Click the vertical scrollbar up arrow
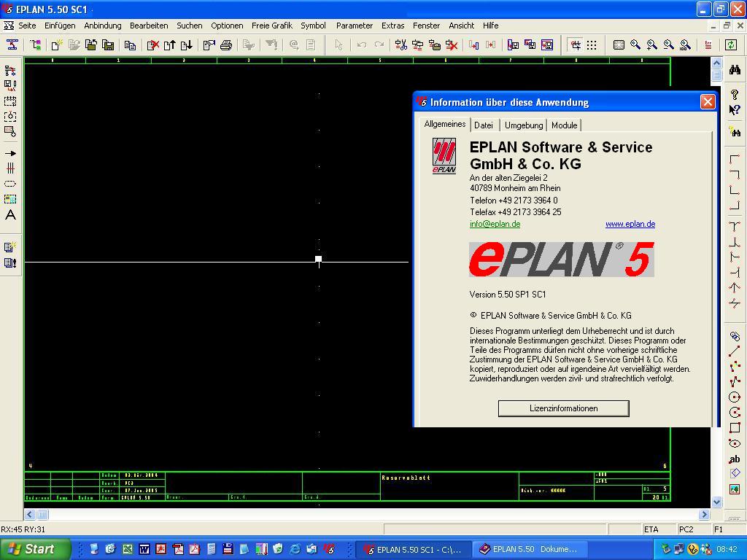This screenshot has height=560, width=747. tap(716, 63)
